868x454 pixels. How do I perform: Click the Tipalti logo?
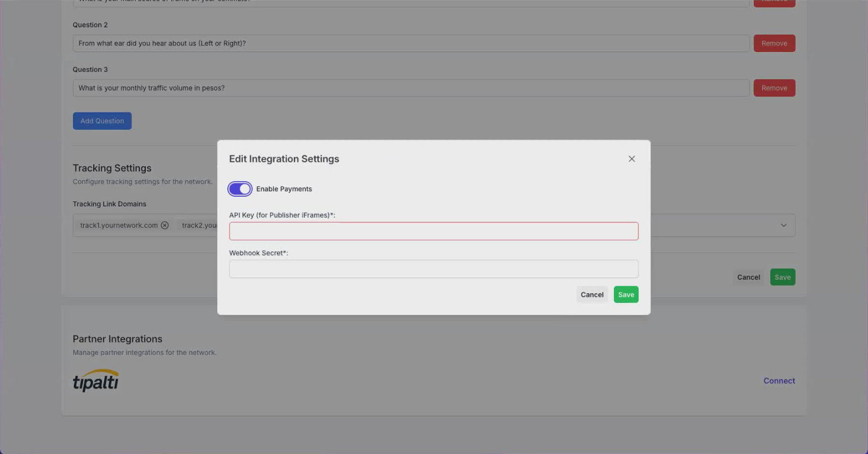[95, 381]
